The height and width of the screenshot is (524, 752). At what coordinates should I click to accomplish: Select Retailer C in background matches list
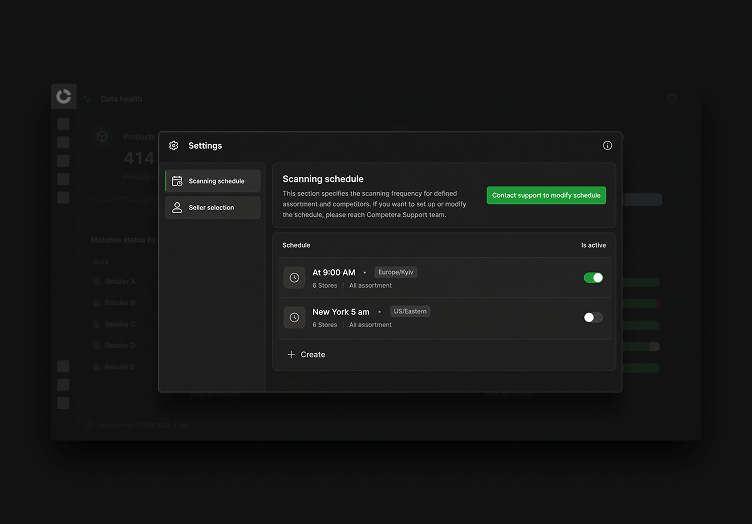pyautogui.click(x=120, y=324)
